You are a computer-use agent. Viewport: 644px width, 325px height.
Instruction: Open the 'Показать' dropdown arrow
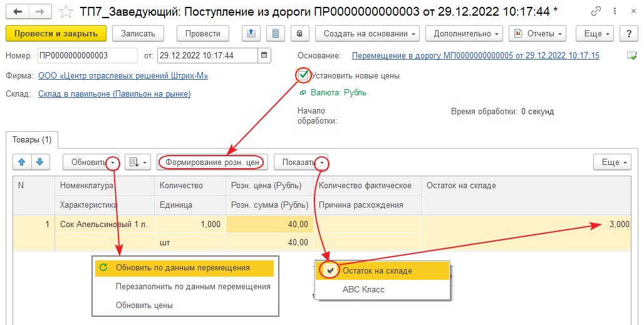[321, 162]
